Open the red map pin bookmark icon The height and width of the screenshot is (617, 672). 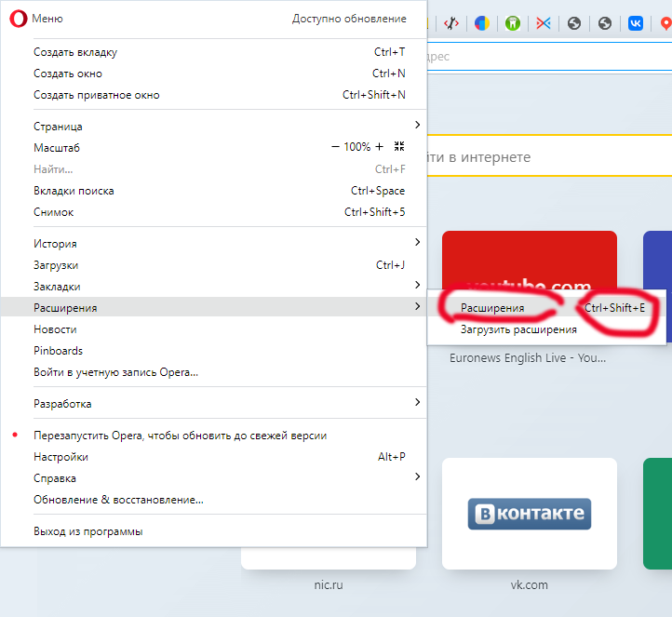coord(665,23)
